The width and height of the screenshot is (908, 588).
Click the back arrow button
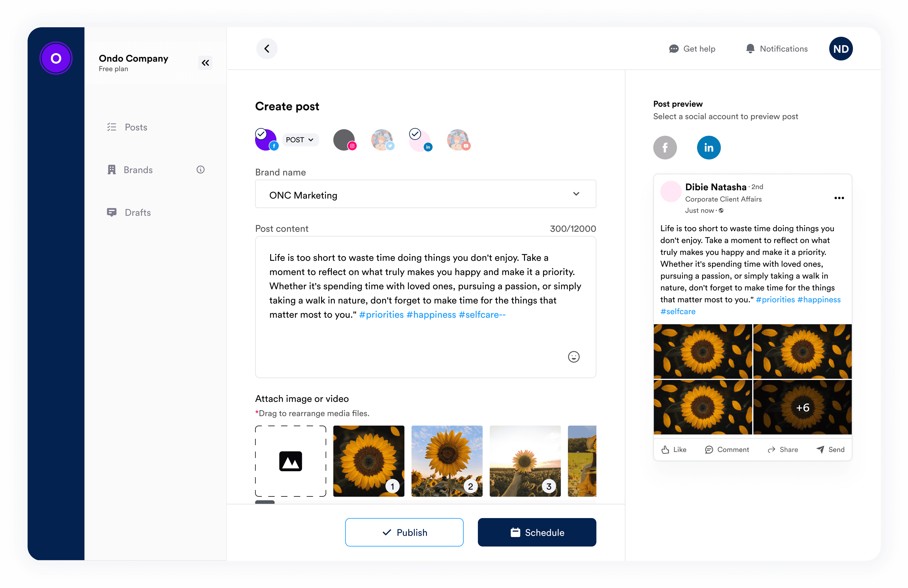pos(267,49)
